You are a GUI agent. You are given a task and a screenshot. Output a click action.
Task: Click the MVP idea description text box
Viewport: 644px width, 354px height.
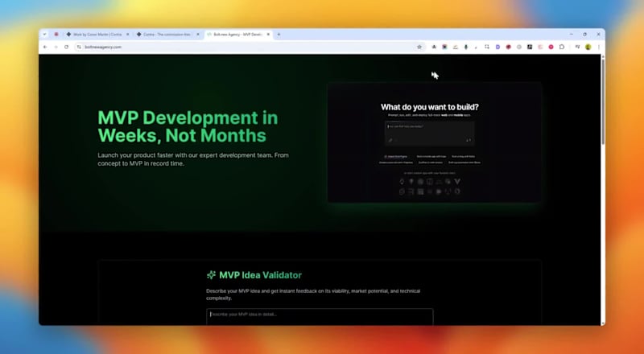coord(320,317)
